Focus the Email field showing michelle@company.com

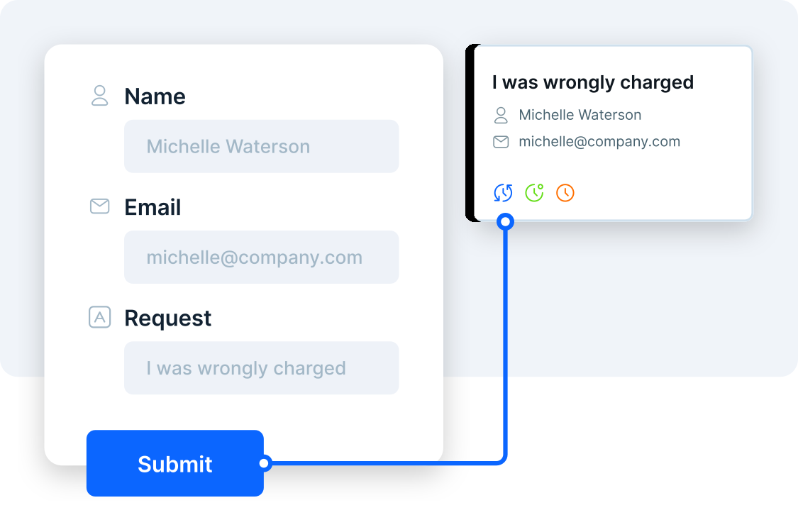pyautogui.click(x=261, y=257)
